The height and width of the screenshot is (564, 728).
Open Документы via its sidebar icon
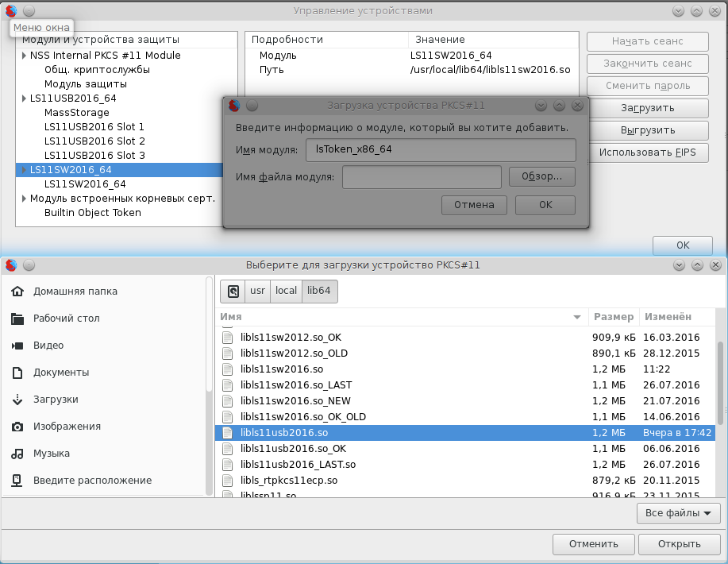17,373
